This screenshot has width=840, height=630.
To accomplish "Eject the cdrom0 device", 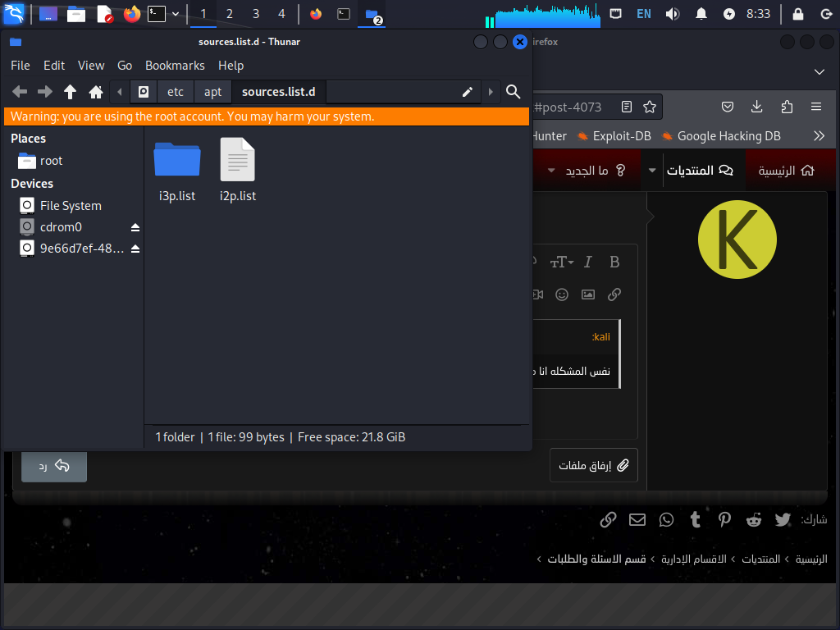I will click(135, 228).
